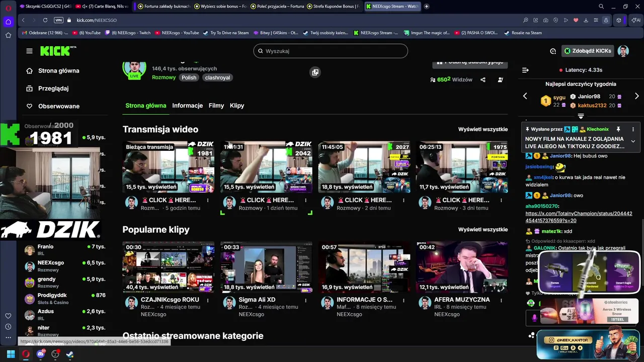Open options for the AFERA MUZYCZNA clip

pyautogui.click(x=501, y=300)
